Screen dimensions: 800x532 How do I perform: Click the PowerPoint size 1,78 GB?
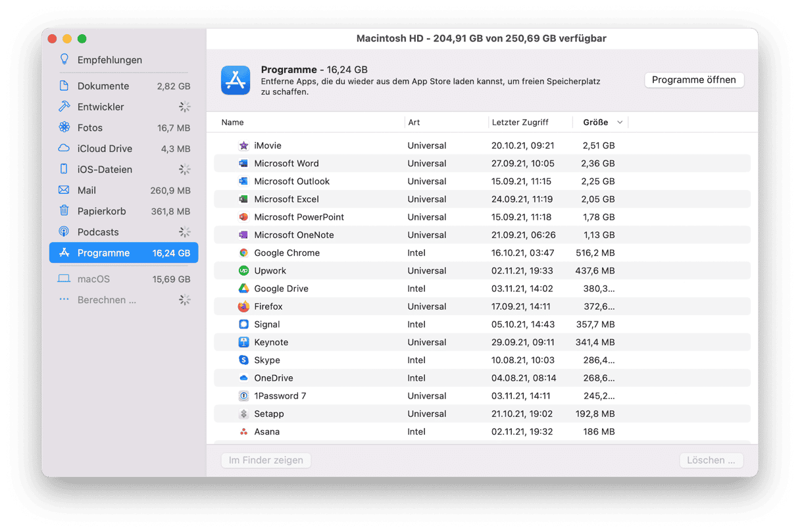(x=598, y=217)
